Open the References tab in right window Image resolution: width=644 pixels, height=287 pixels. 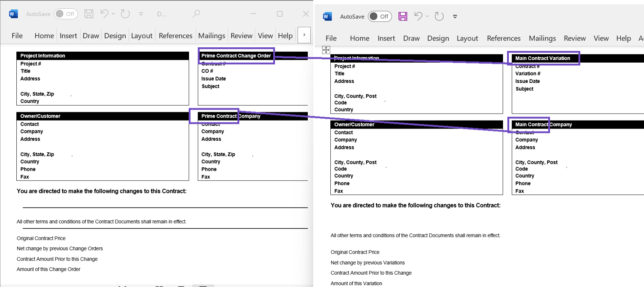(x=503, y=38)
